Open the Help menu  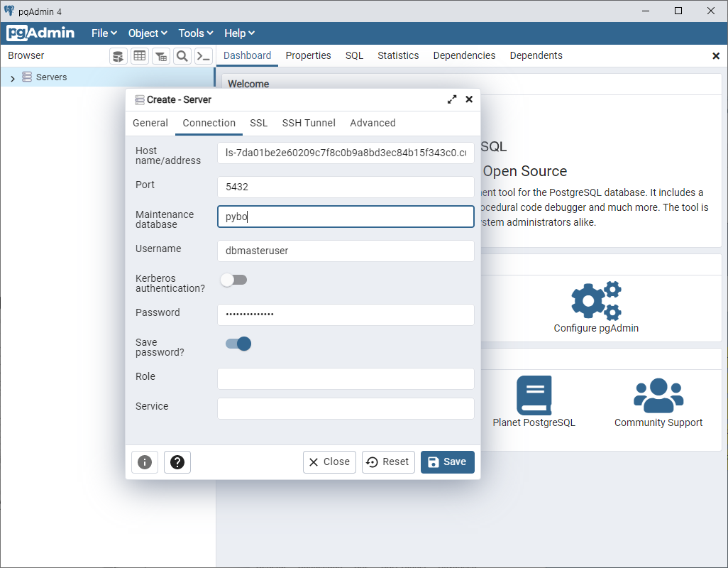[x=239, y=33]
